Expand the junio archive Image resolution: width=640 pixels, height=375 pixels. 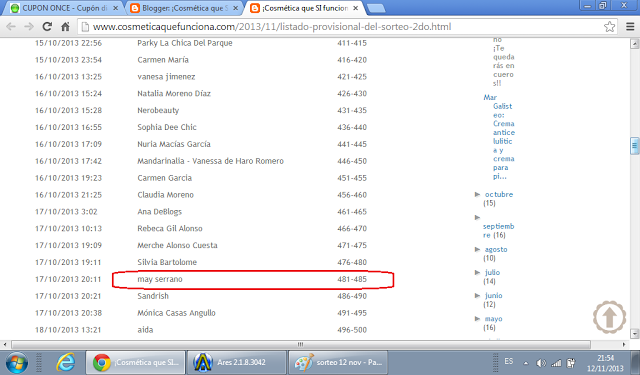(x=477, y=295)
